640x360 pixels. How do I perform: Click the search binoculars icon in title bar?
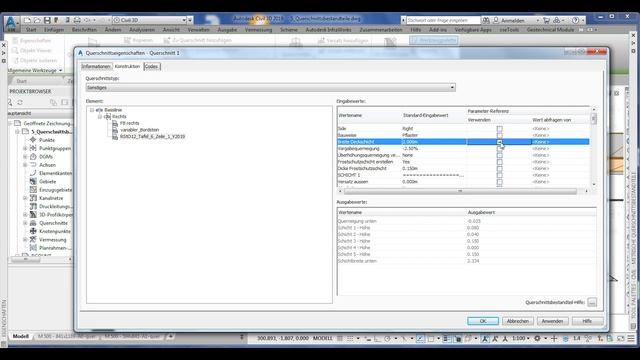(x=486, y=20)
